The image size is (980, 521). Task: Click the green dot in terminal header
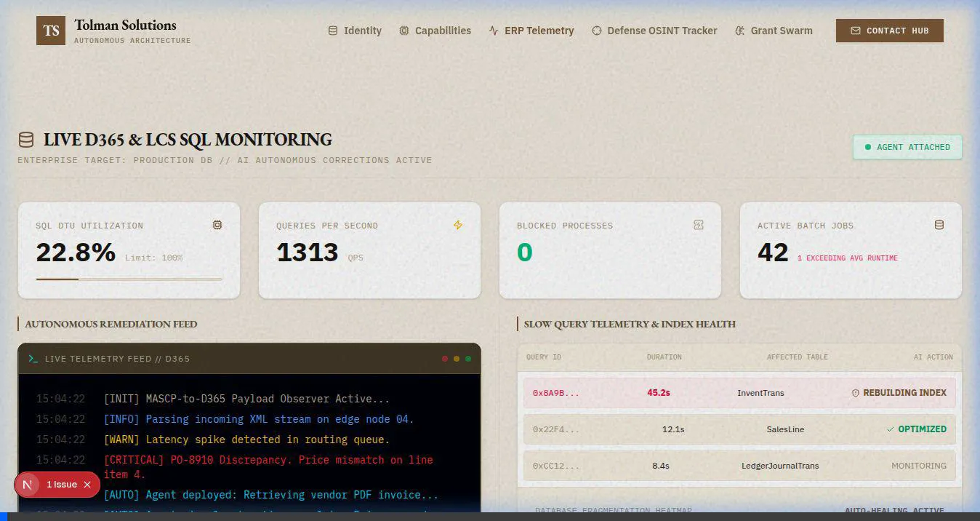468,359
